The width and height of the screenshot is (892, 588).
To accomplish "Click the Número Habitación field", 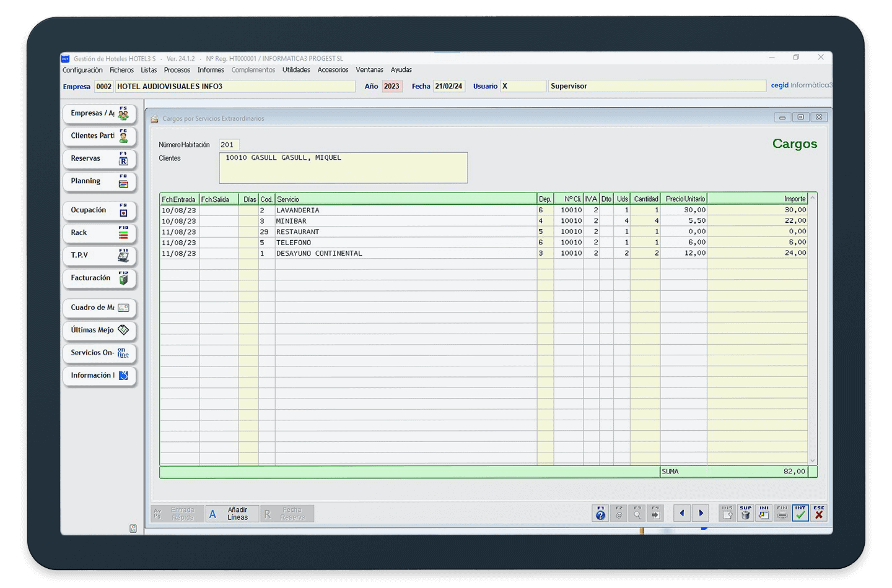I will [229, 145].
